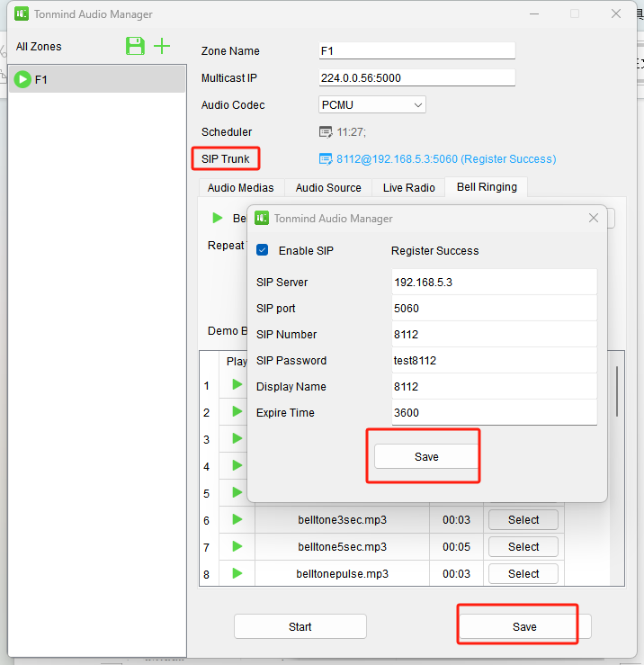Click Select for belltone3sec.mp3
644x665 pixels.
click(x=523, y=519)
